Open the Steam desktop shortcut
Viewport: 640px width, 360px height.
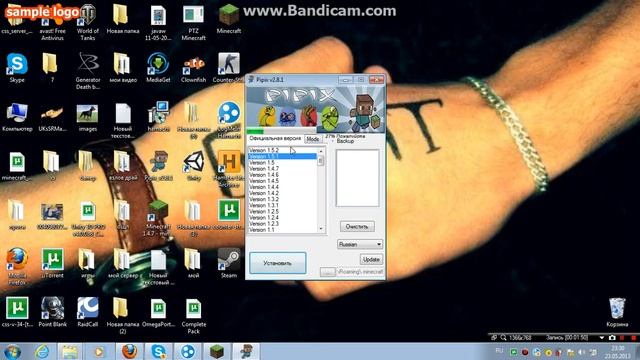click(x=229, y=264)
